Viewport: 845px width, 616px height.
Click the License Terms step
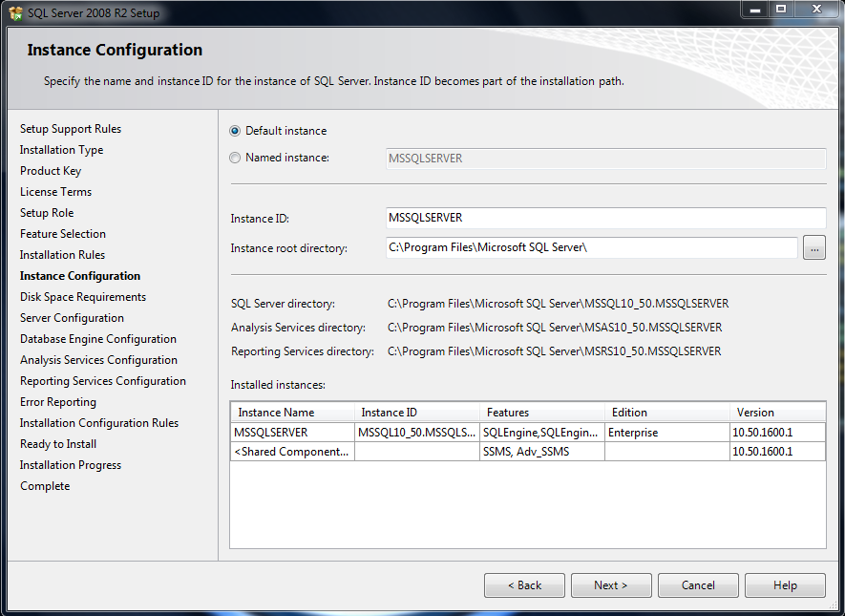pos(55,192)
